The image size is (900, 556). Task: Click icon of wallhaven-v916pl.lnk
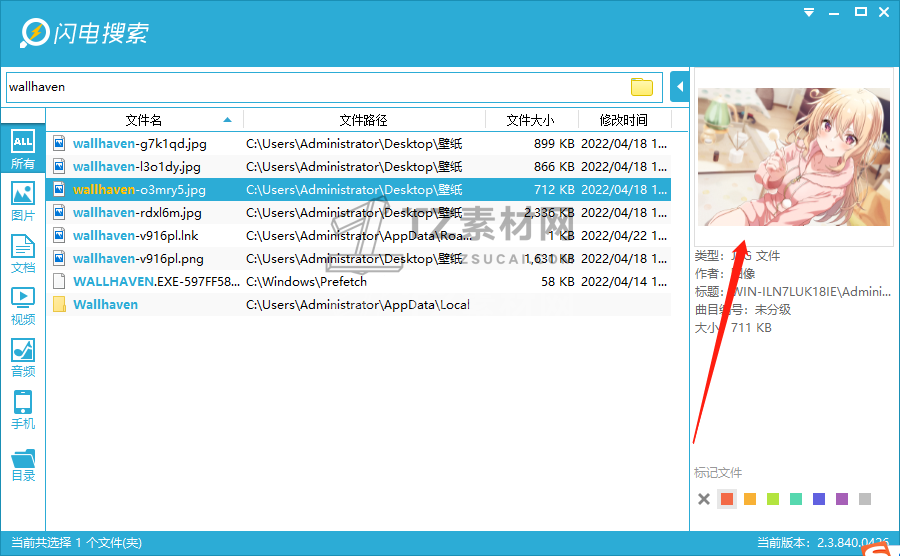click(x=59, y=235)
